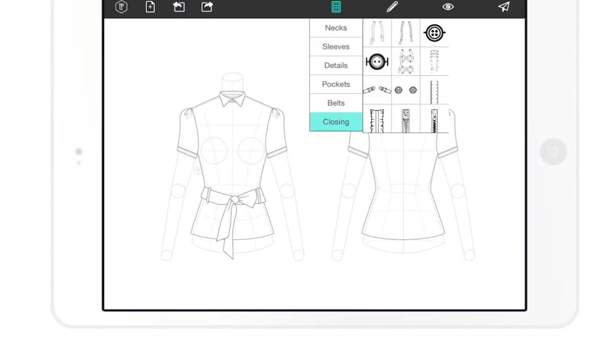The image size is (615, 364).
Task: Select the pair of small buttons thumbnail
Action: pyautogui.click(x=406, y=90)
